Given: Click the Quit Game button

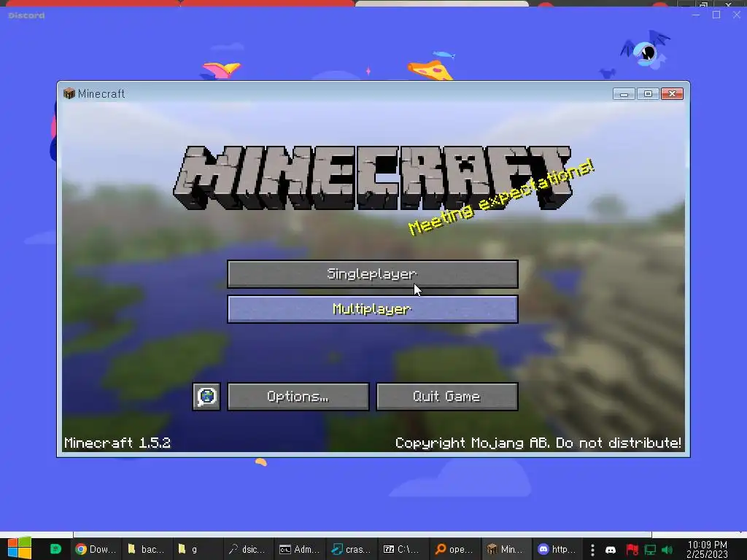Looking at the screenshot, I should point(447,396).
